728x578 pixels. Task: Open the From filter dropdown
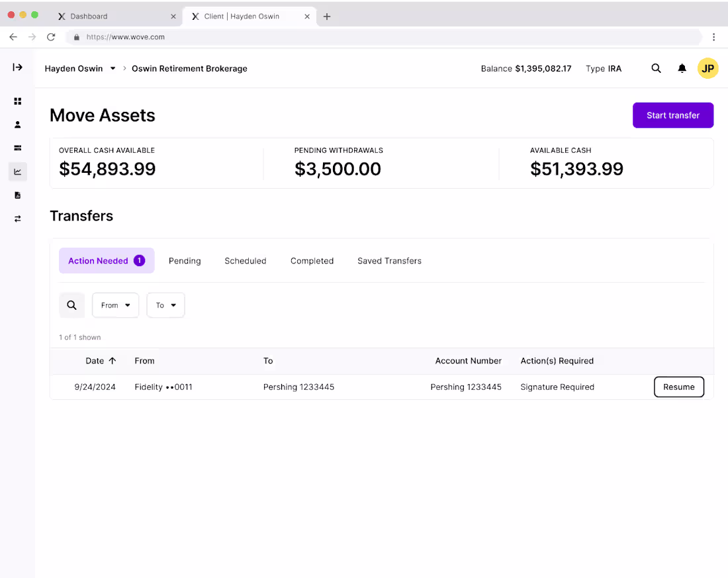tap(115, 305)
